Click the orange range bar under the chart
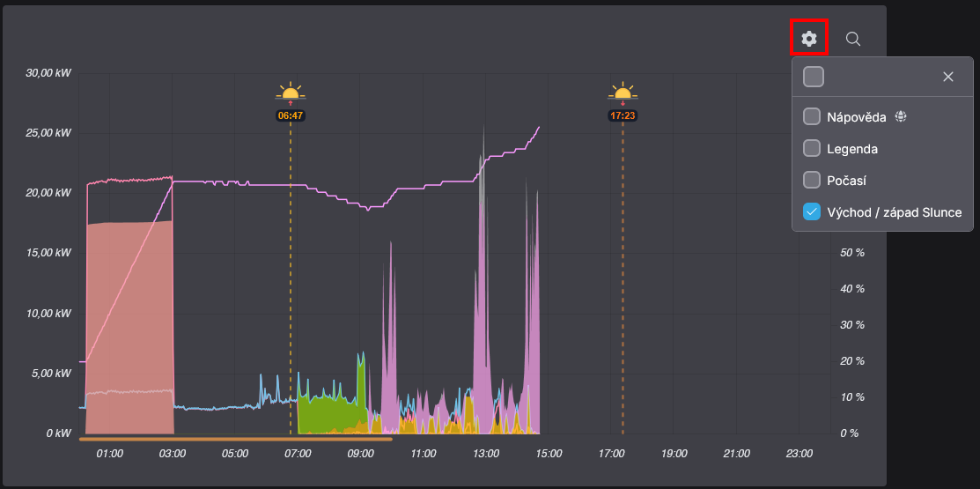 (x=235, y=438)
